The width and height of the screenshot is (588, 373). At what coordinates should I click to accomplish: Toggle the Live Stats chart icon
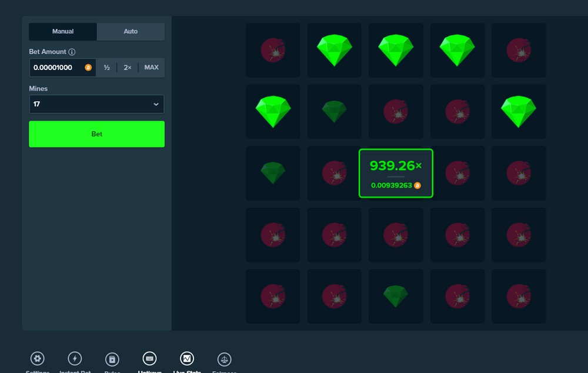(187, 358)
